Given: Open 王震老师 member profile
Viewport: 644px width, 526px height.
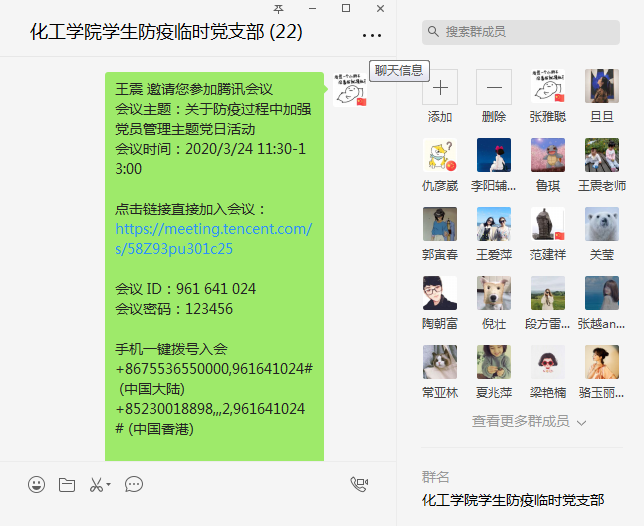Looking at the screenshot, I should pos(601,155).
